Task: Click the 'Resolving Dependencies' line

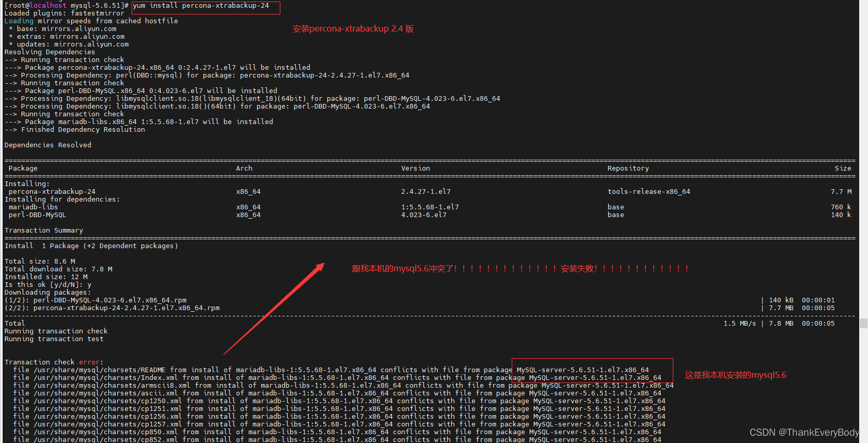Action: pyautogui.click(x=50, y=52)
